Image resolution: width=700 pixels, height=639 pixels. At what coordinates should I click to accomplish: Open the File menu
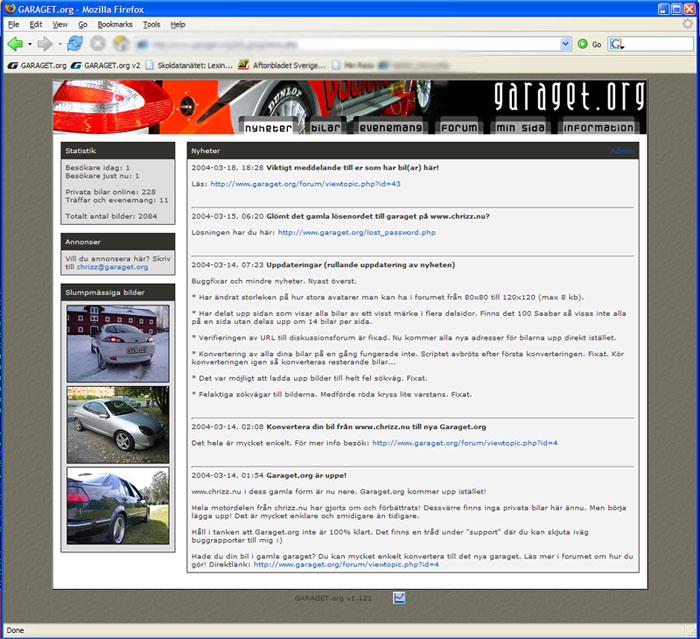(x=13, y=25)
